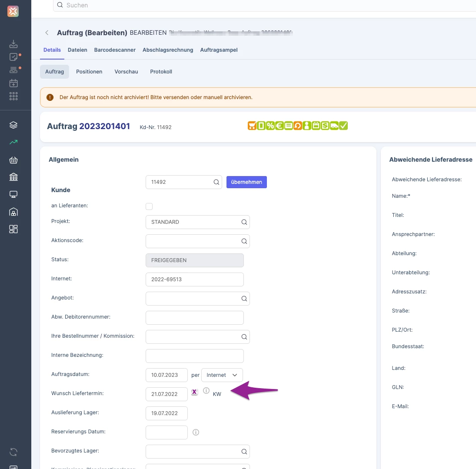Click the green dollar status icon
This screenshot has height=469, width=476.
[325, 126]
